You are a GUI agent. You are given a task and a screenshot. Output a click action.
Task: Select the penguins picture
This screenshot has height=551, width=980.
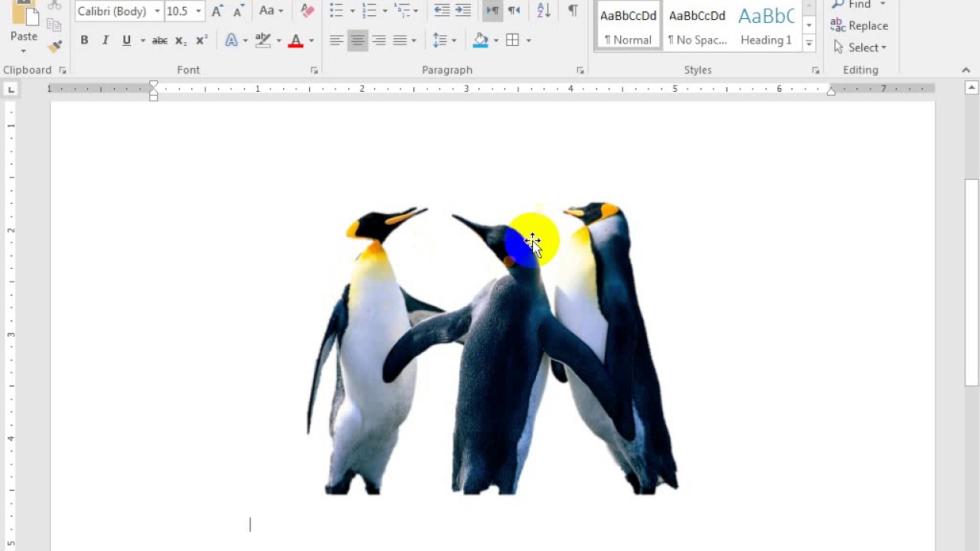(x=492, y=348)
